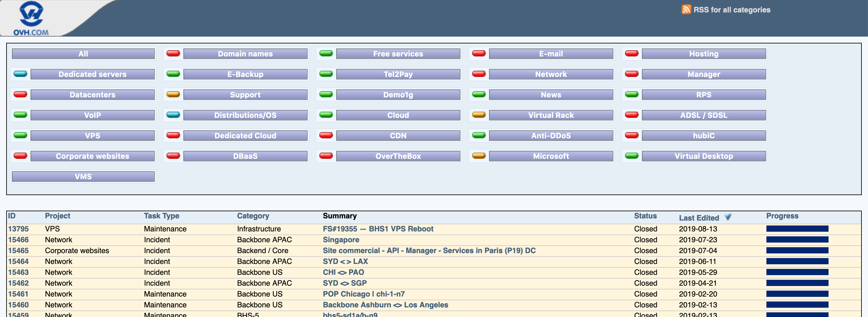
Task: Click orange status pill beside Support
Action: (173, 95)
